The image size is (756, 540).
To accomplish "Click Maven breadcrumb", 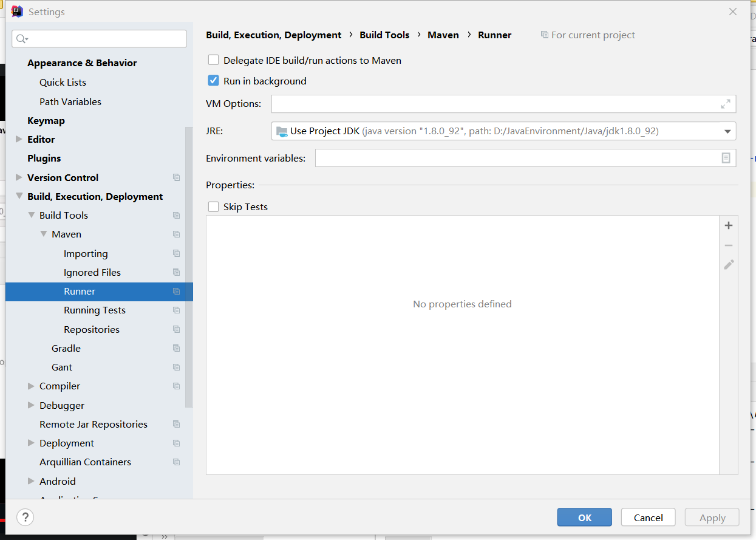I will point(443,35).
